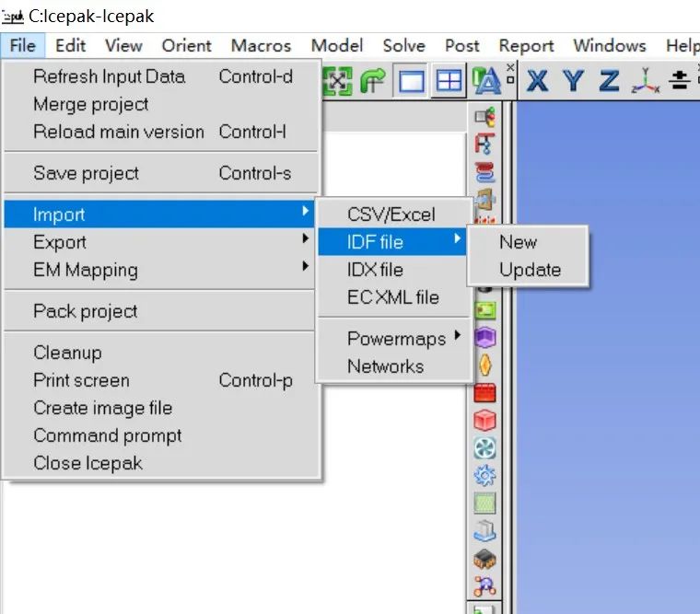Expand the Import submenu
The image size is (700, 614).
(x=159, y=214)
